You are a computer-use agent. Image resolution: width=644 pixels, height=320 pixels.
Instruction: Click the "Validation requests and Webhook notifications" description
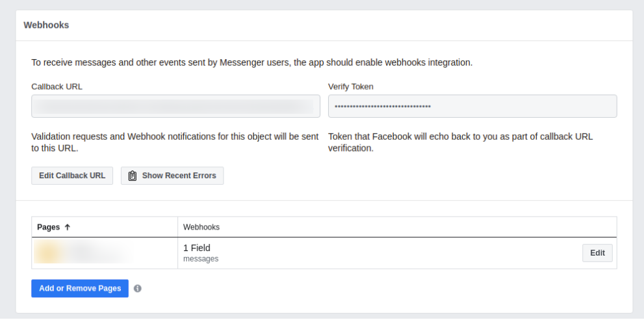(175, 142)
